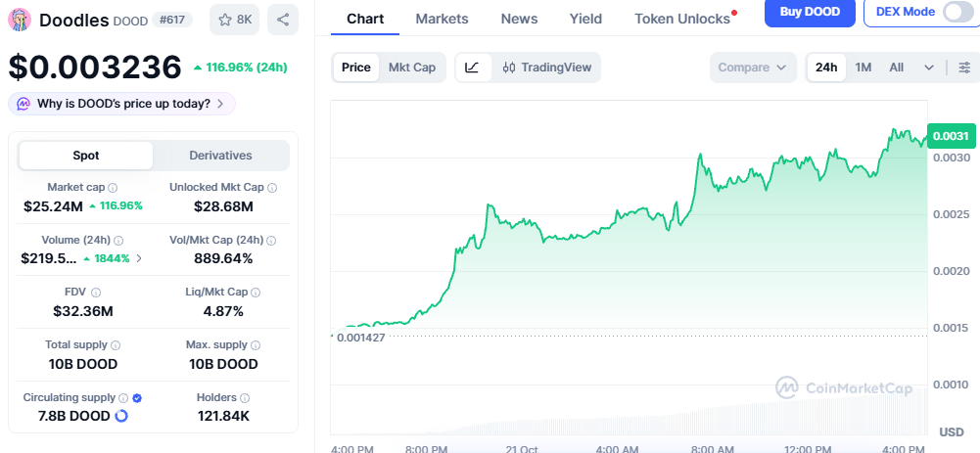Click info icon next to Market cap
The image size is (980, 453).
coord(113,188)
